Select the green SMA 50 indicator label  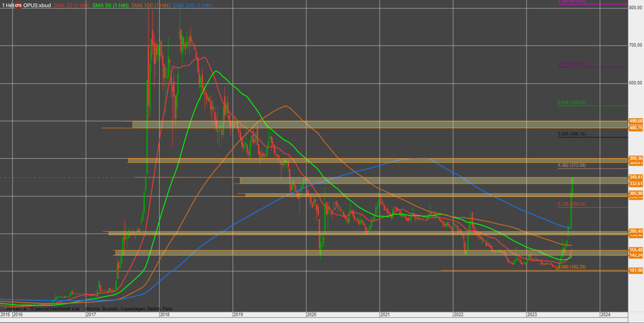[110, 5]
